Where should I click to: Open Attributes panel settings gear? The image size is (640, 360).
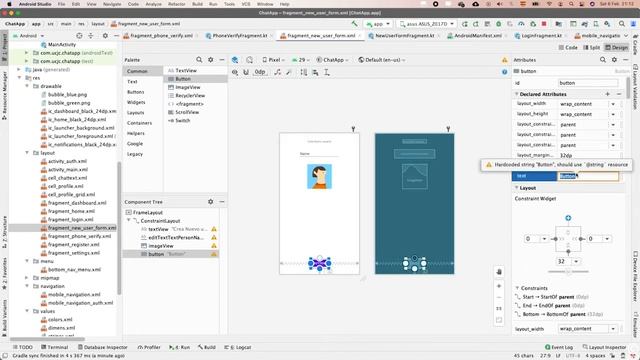[614, 60]
